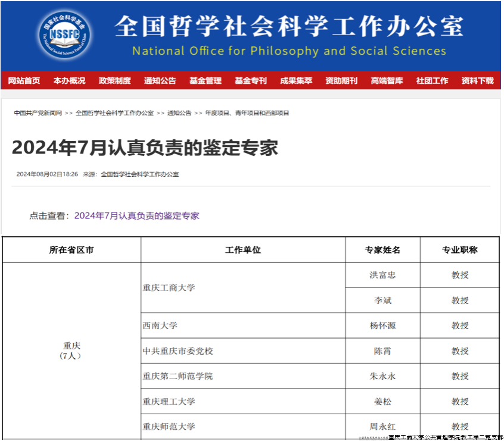
Task: Open the 资料下载 menu item
Action: [x=477, y=81]
